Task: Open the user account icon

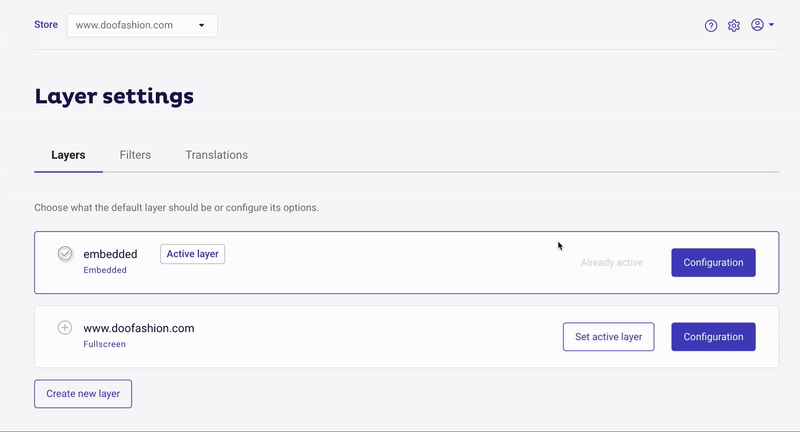Action: (x=757, y=24)
